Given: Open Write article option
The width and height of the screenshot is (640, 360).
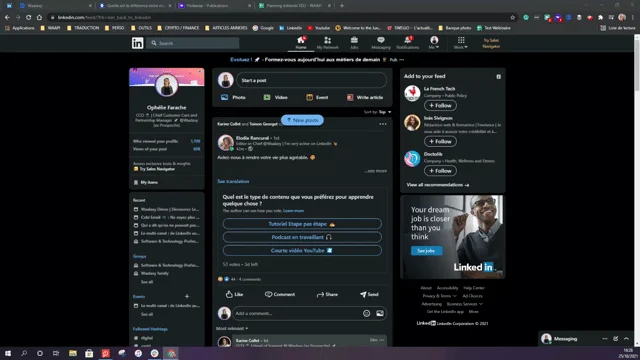Looking at the screenshot, I should point(365,97).
